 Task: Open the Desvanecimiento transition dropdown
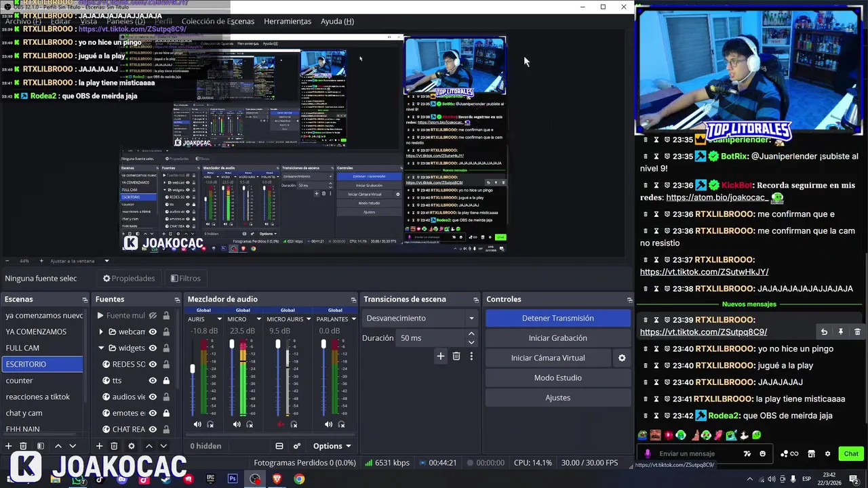420,318
